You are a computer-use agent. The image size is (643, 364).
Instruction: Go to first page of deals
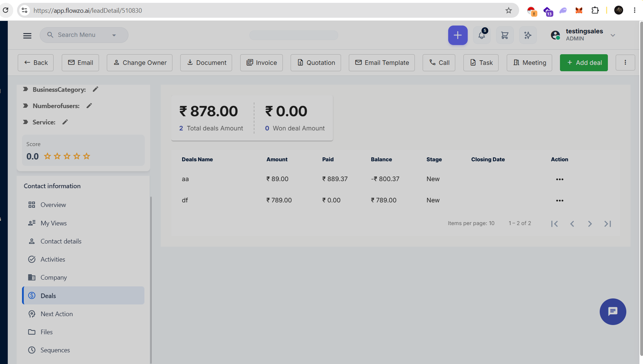[554, 224]
